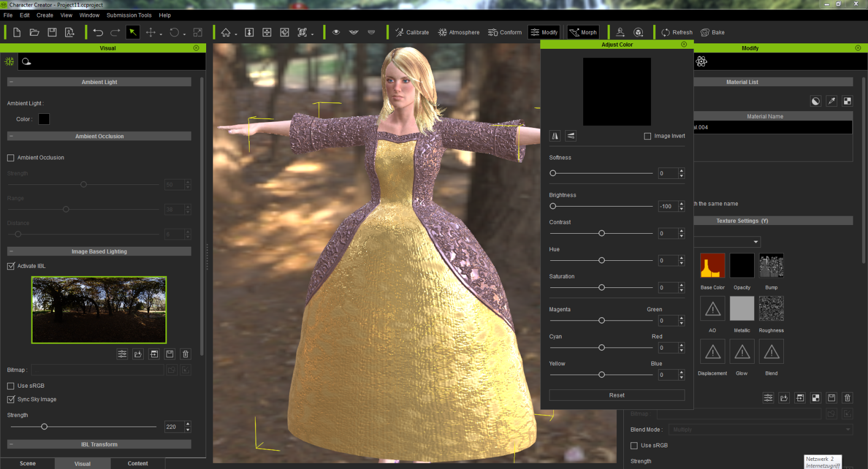This screenshot has height=469, width=868.
Task: Click the Conform button in toolbar
Action: pyautogui.click(x=505, y=33)
